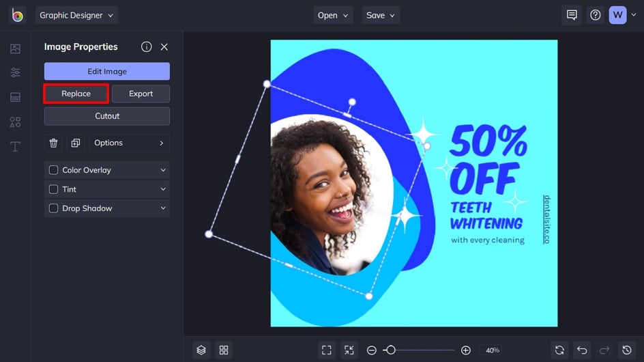Open the help question mark icon

(x=596, y=15)
